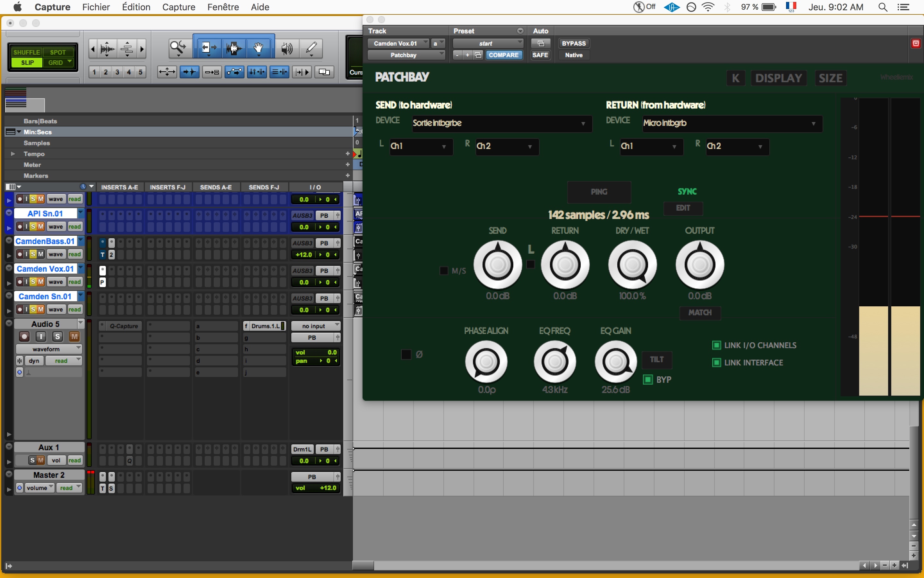Open the SEND device dropdown

[502, 124]
